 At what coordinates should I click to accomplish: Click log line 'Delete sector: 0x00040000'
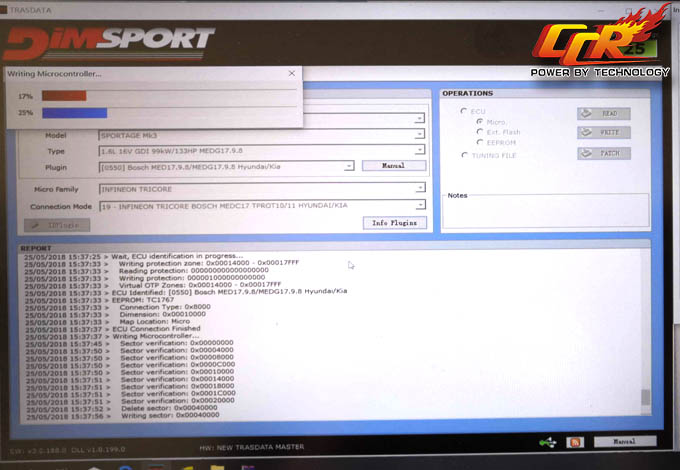[x=169, y=408]
